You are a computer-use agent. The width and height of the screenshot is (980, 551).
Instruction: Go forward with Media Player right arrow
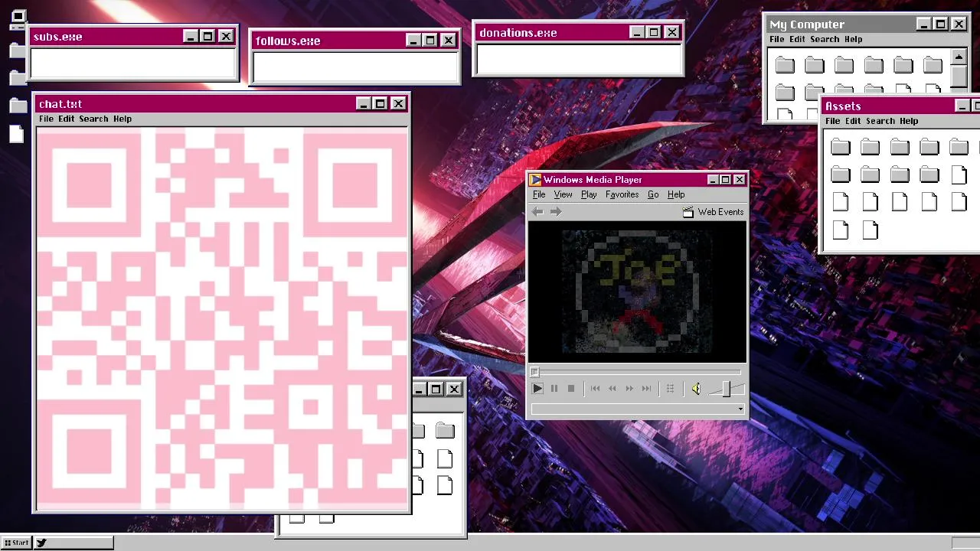click(x=556, y=212)
